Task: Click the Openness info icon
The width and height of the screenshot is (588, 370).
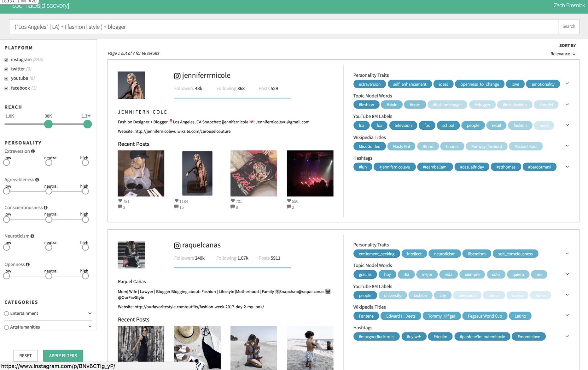Action: (28, 264)
